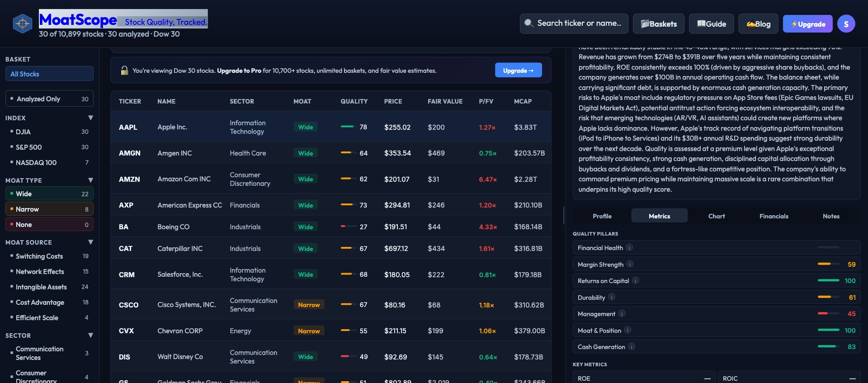Screen dimensions: 868x383
Task: Collapse the SECTOR filter section
Action: click(x=90, y=336)
